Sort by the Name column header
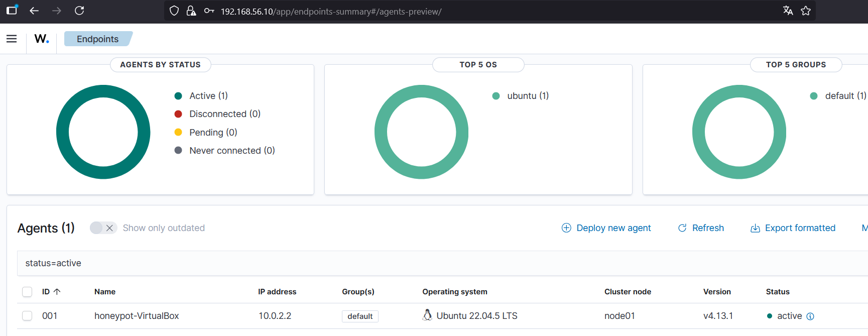 (x=105, y=292)
